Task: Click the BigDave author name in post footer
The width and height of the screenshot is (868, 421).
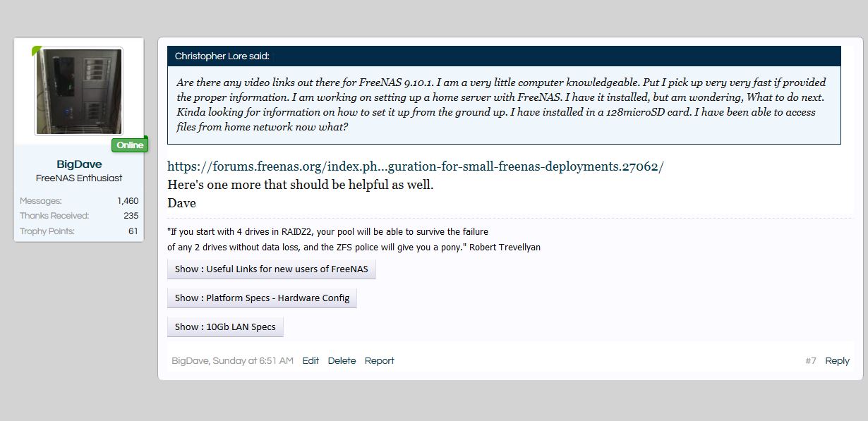Action: 190,360
